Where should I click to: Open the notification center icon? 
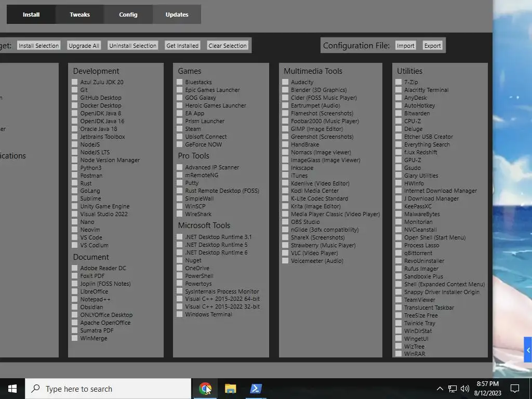click(515, 389)
